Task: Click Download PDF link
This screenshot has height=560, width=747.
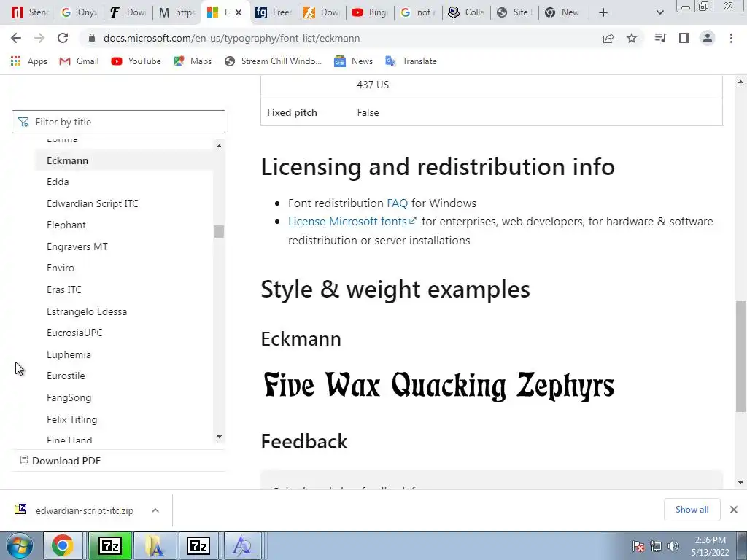Action: tap(61, 461)
